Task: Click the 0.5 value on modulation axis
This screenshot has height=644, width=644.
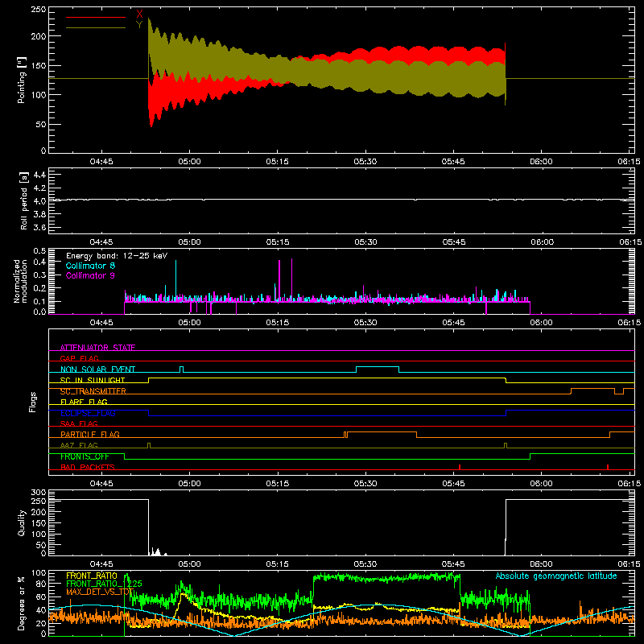Action: (39, 250)
